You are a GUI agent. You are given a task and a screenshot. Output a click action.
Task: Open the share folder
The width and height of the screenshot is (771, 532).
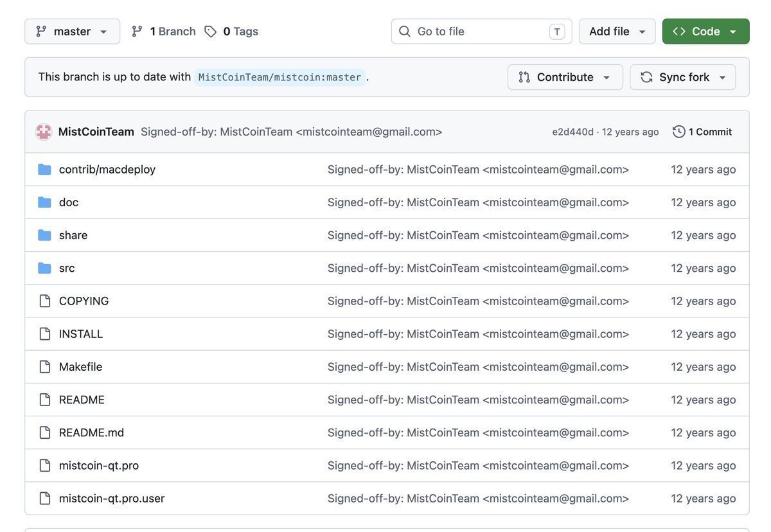pyautogui.click(x=73, y=235)
